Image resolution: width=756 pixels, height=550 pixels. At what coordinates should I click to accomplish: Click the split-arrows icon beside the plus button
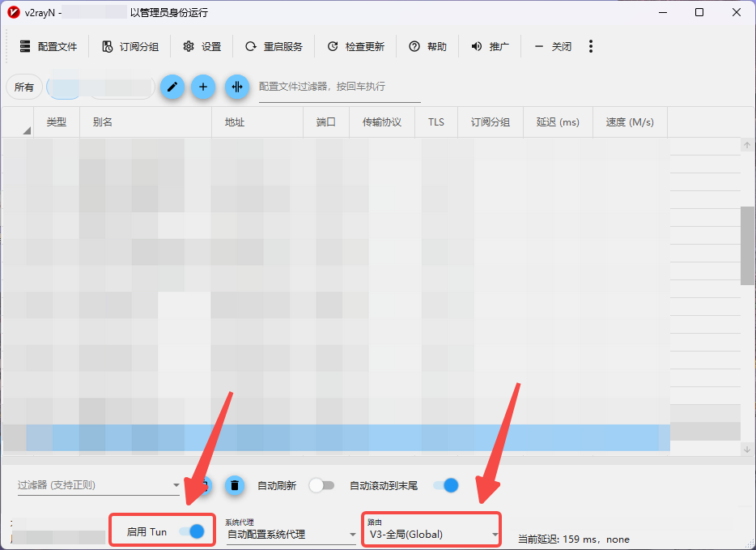[237, 87]
